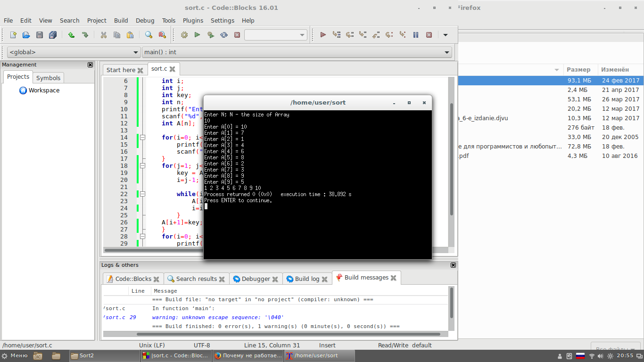Click the Run to cursor debug icon
This screenshot has height=362, width=644.
[x=336, y=35]
